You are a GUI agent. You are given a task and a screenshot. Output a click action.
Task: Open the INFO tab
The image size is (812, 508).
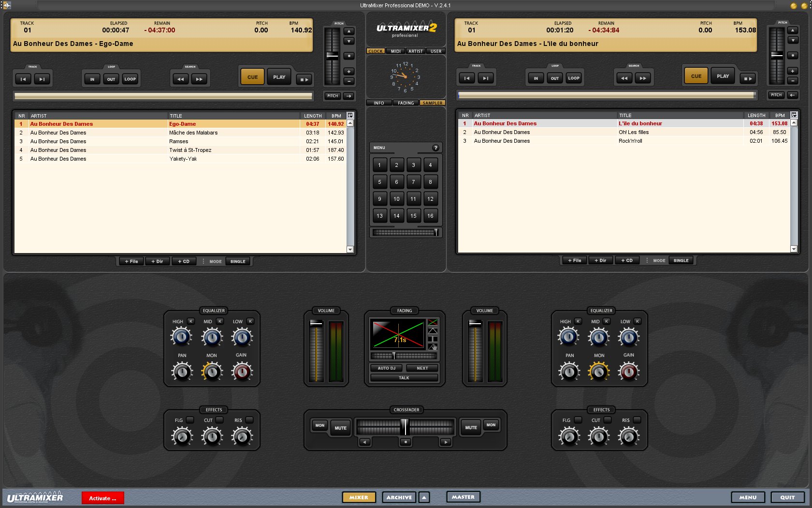379,103
